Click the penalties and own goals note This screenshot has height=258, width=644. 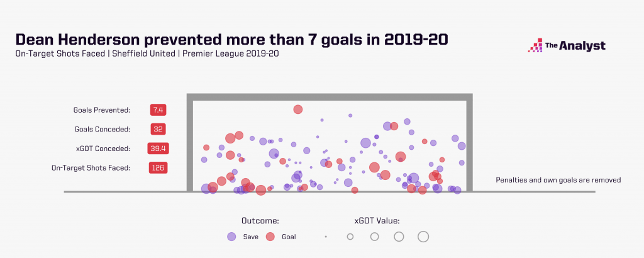(558, 180)
